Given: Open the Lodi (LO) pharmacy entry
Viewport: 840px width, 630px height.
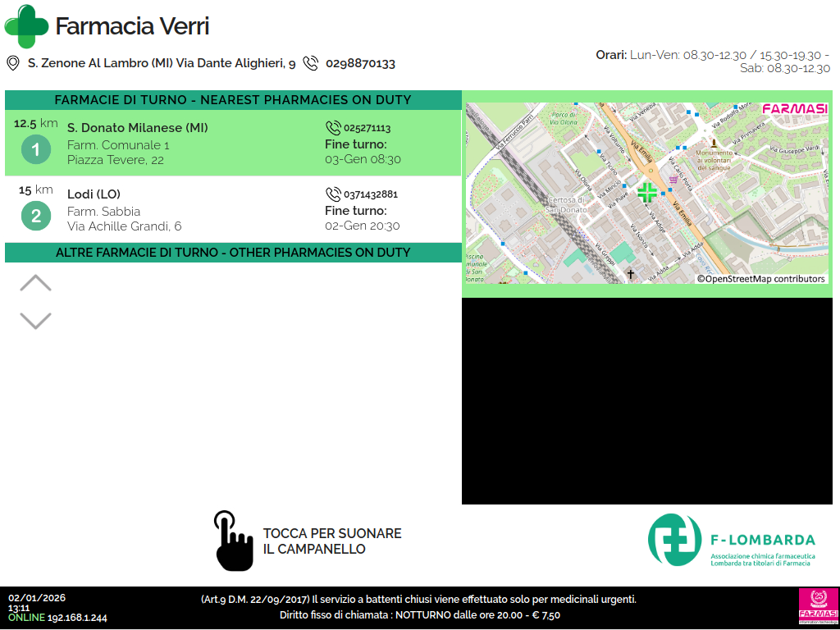Looking at the screenshot, I should tap(94, 194).
